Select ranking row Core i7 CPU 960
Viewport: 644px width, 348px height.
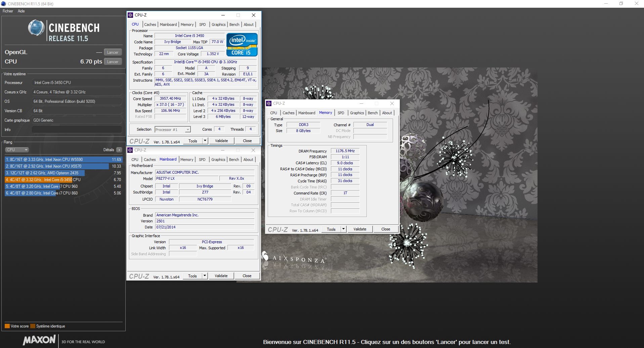(x=63, y=186)
